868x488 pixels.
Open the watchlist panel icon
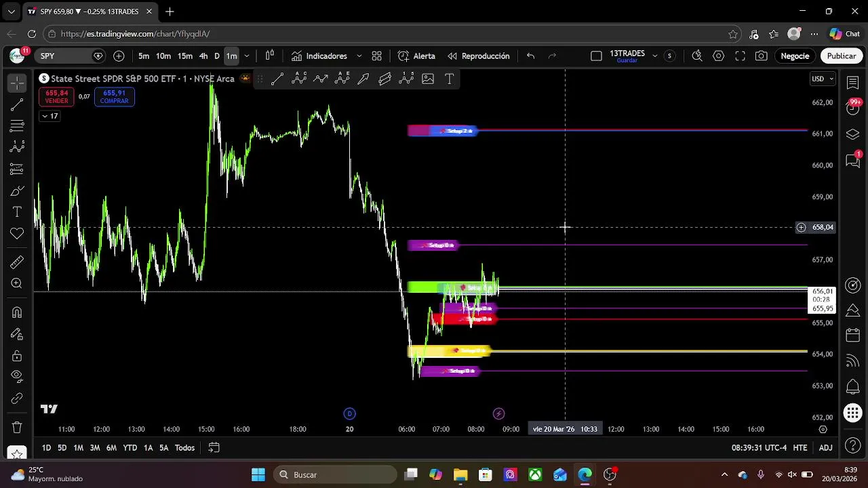pyautogui.click(x=853, y=81)
